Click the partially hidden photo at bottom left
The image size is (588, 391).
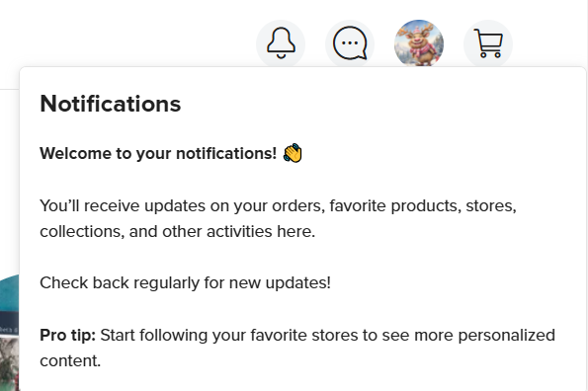(x=9, y=357)
